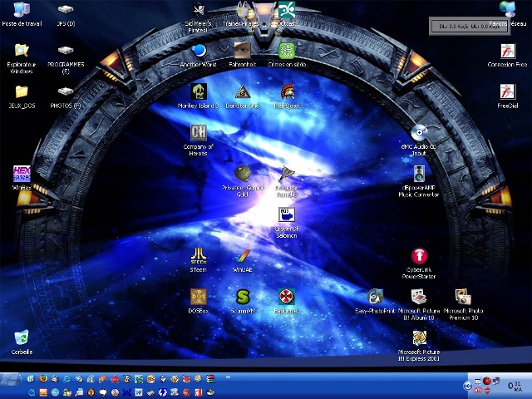Open Microsoft Picture It! Express 2001

419,346
